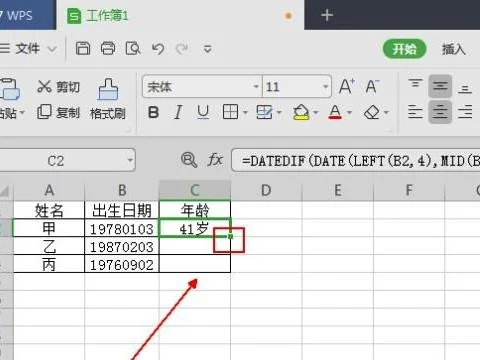Click cell containing 出生日期
The image size is (480, 360).
pos(122,210)
